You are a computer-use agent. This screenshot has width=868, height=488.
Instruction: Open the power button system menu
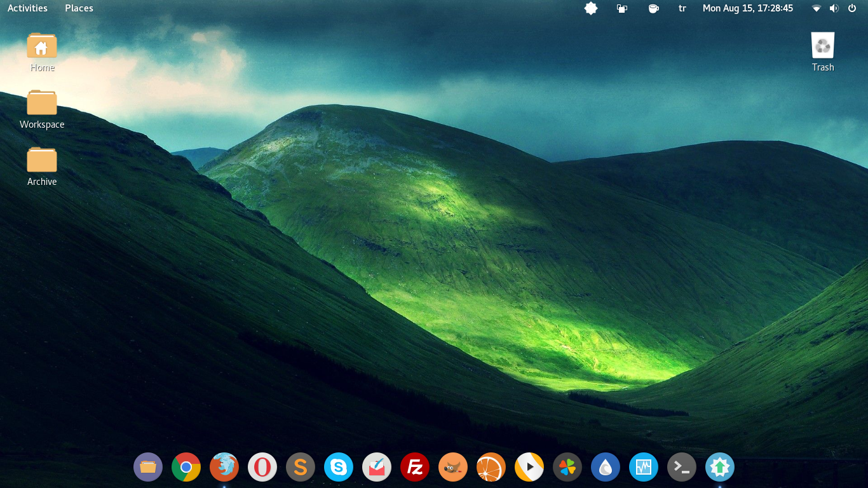click(852, 8)
